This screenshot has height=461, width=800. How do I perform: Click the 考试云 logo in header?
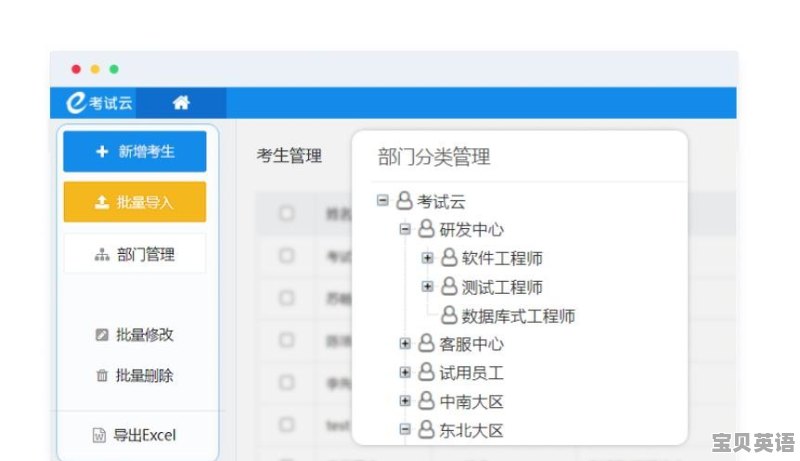point(99,103)
